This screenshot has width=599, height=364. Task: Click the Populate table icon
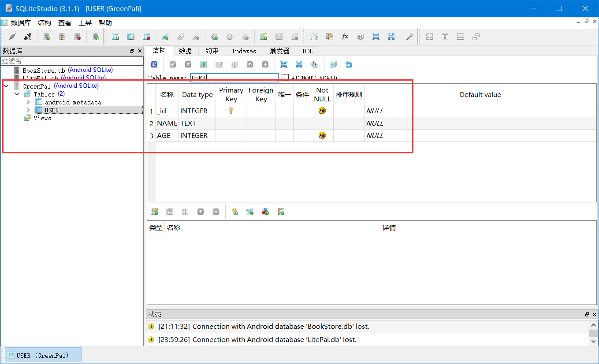pyautogui.click(x=314, y=64)
